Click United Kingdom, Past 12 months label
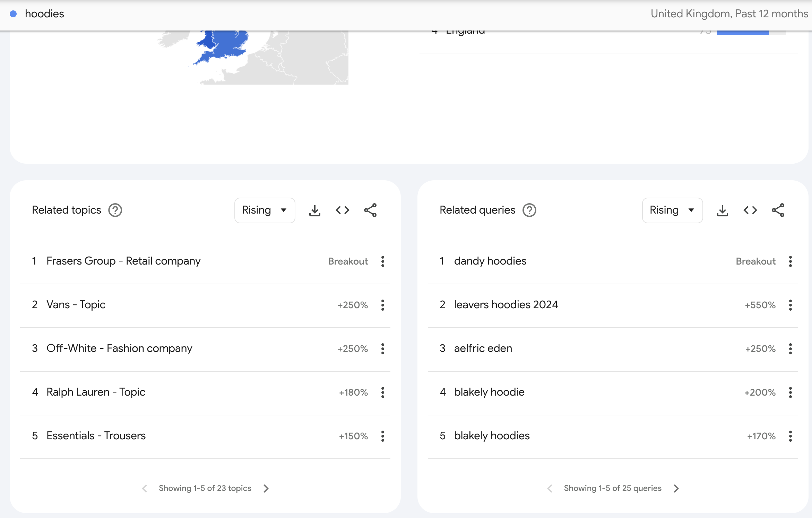Image resolution: width=812 pixels, height=518 pixels. pyautogui.click(x=729, y=14)
